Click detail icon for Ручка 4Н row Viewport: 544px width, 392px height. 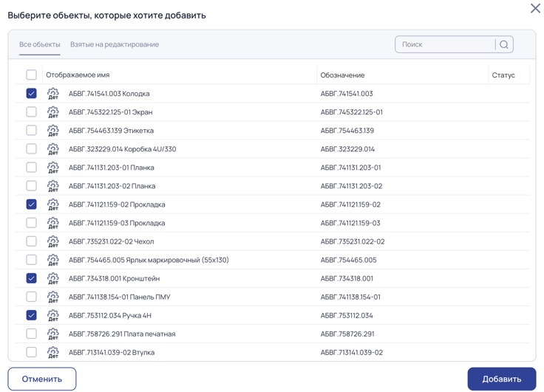(x=53, y=315)
